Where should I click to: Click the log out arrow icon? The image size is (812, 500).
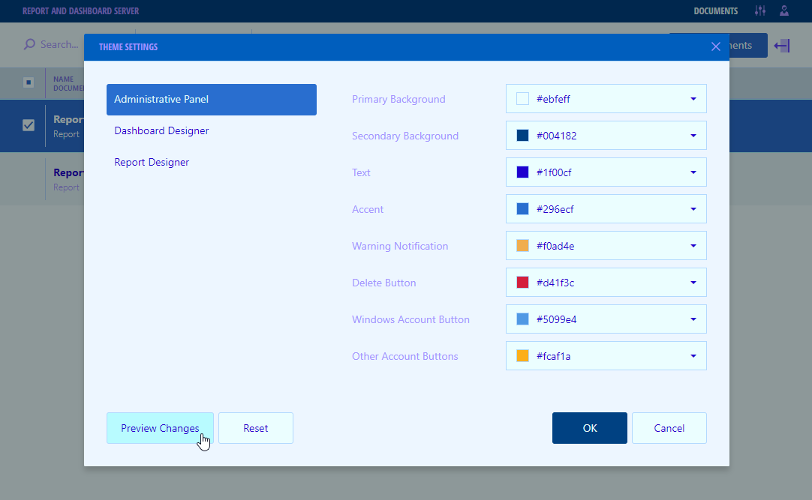[783, 45]
